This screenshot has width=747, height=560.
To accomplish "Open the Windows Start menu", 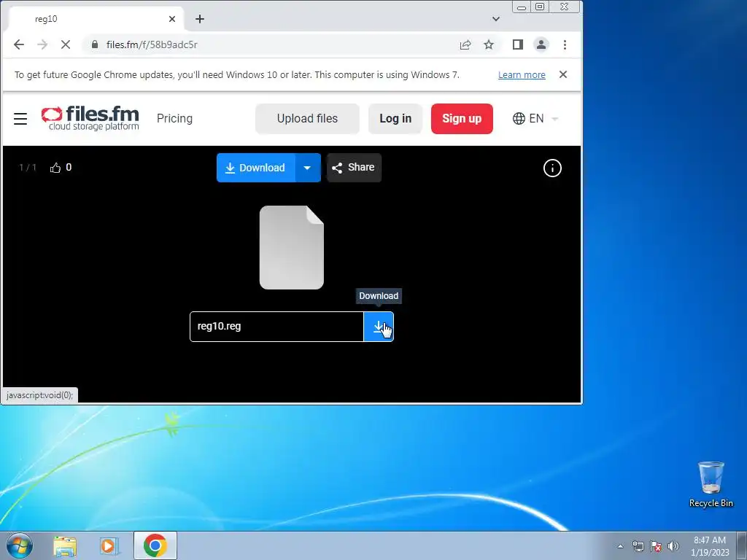I will [19, 545].
